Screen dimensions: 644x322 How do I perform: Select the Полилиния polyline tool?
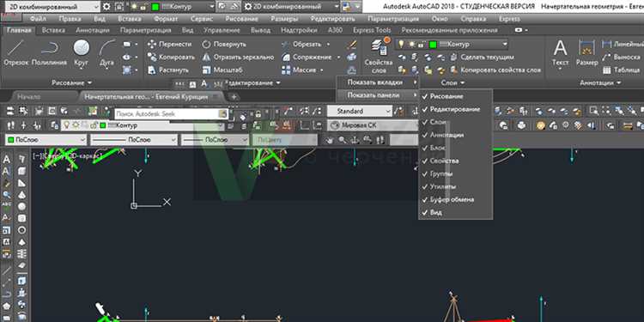point(49,53)
